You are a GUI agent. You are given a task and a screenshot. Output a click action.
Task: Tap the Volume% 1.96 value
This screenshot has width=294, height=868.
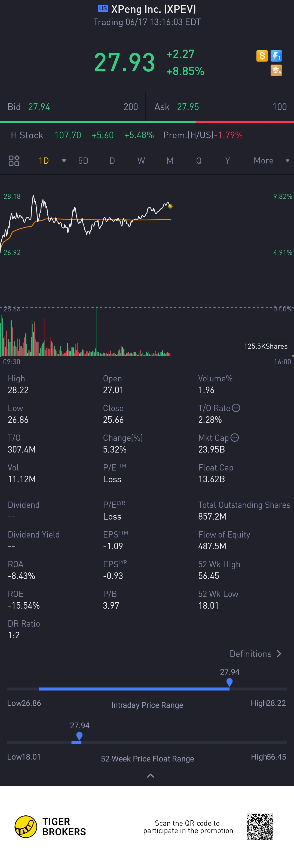(206, 390)
